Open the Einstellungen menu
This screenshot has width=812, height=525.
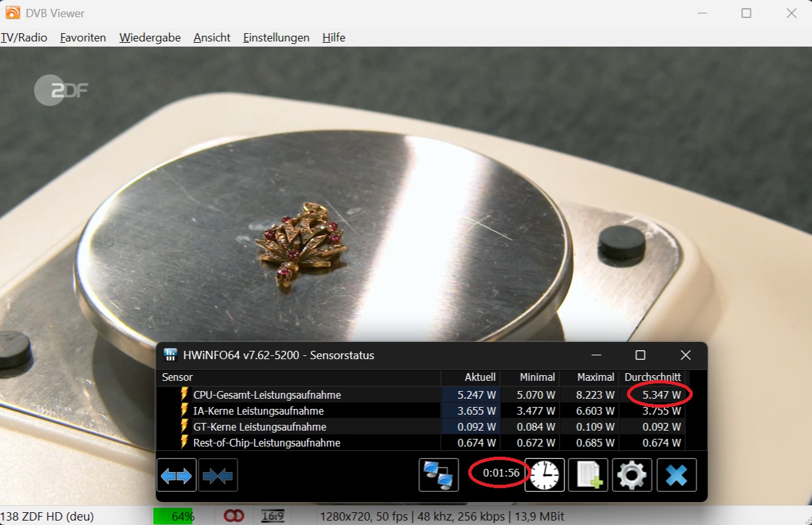[x=276, y=38]
